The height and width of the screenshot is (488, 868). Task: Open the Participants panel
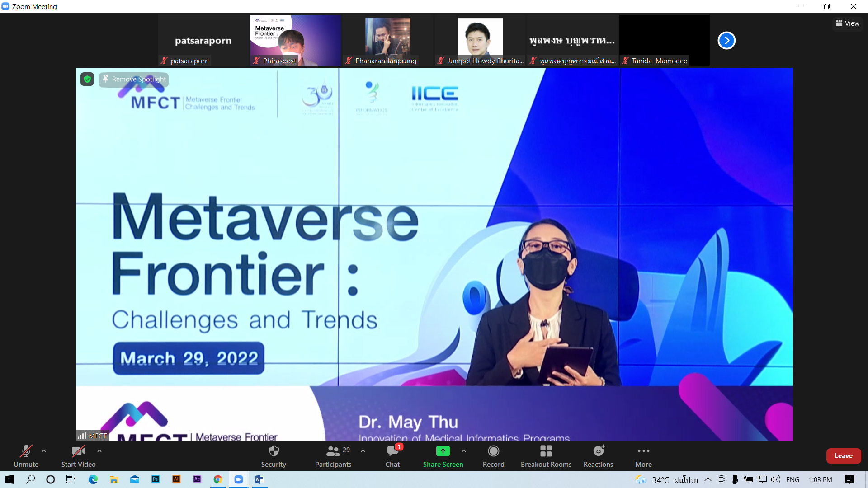click(333, 456)
